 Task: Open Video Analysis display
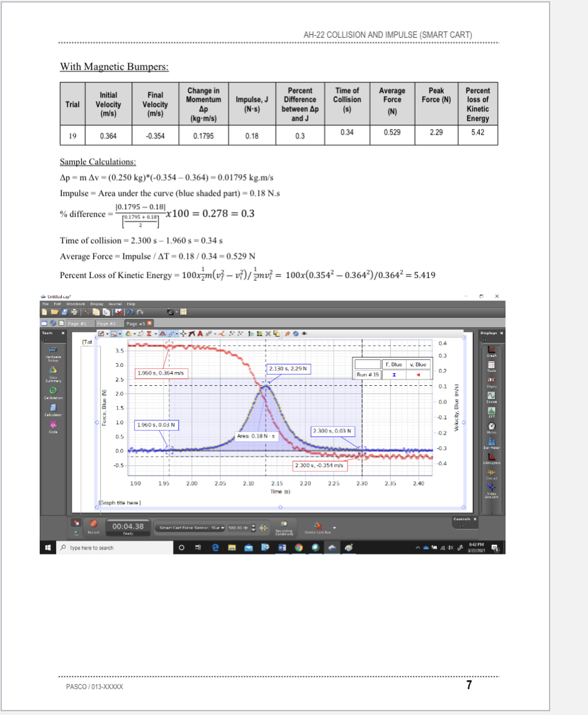point(491,490)
